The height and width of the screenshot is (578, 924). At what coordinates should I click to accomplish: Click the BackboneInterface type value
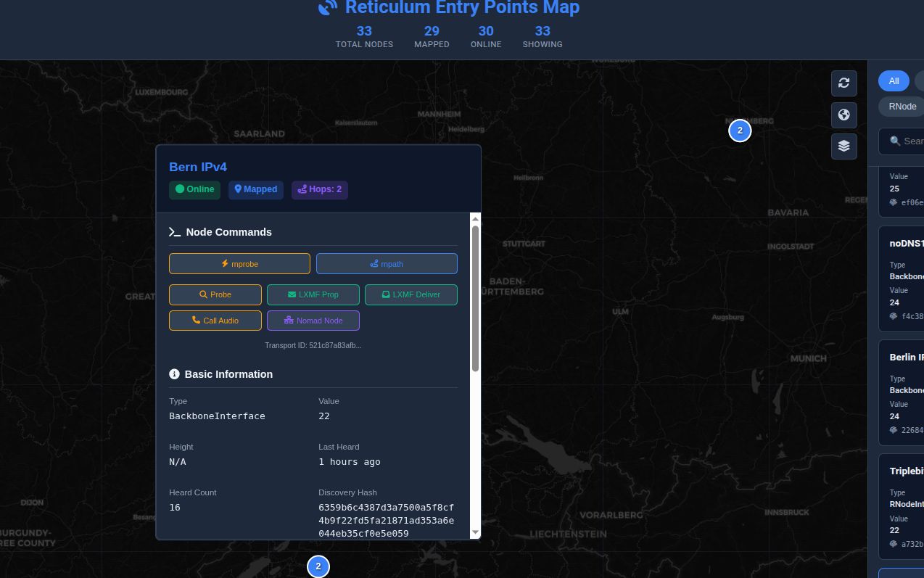[x=217, y=416]
